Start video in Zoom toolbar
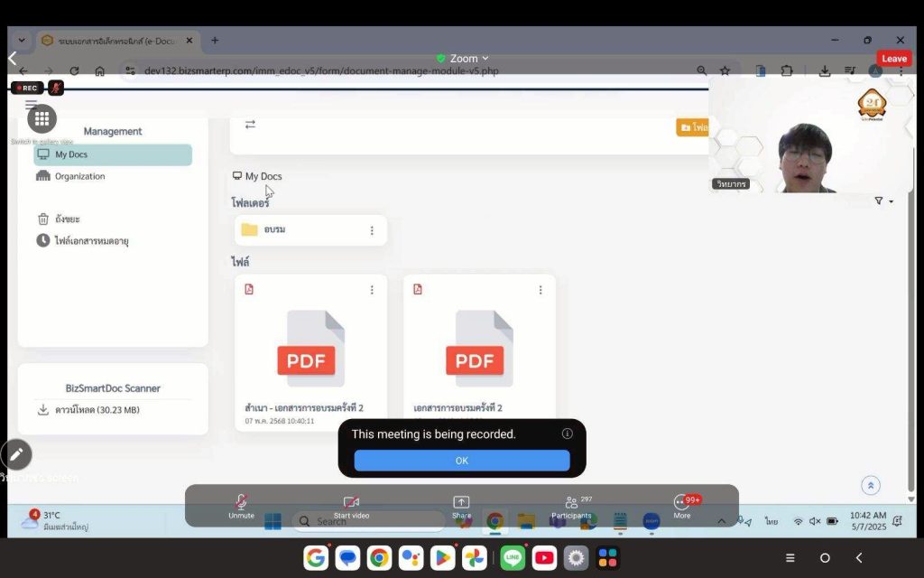 (351, 505)
